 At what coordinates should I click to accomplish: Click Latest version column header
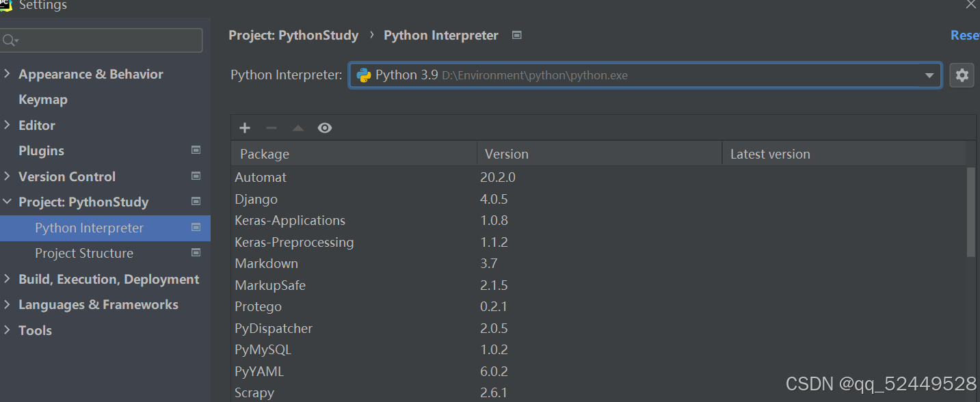(x=844, y=154)
